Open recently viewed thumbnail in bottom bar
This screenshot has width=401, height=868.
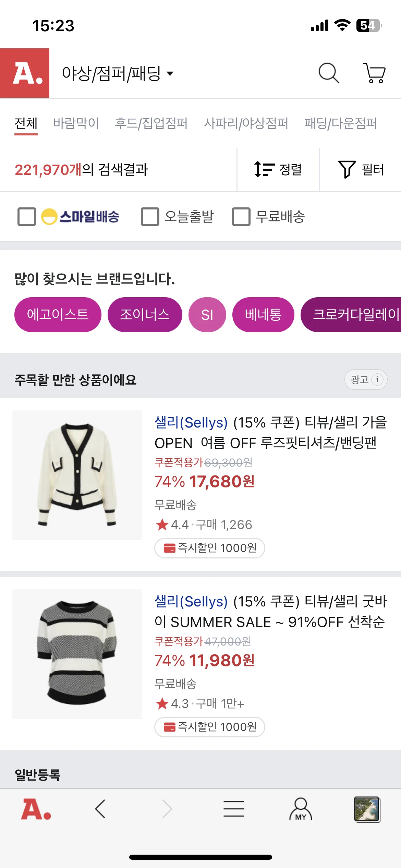point(367,809)
